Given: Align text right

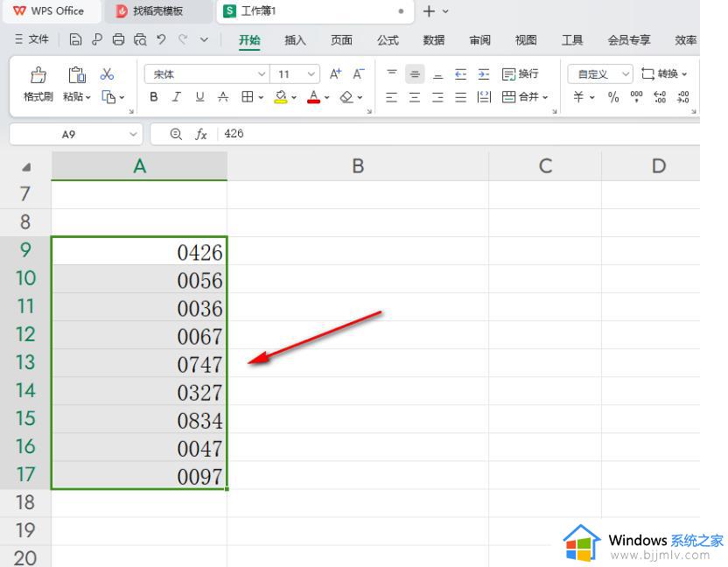Looking at the screenshot, I should (437, 97).
